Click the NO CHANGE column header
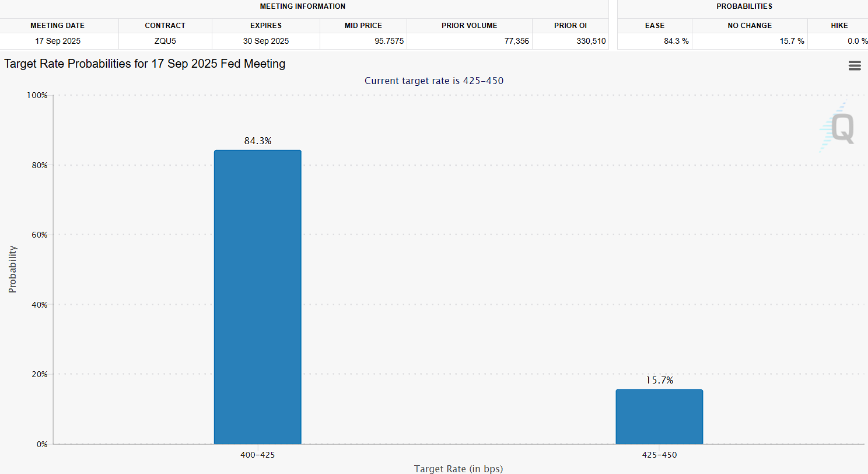868x474 pixels. point(749,26)
